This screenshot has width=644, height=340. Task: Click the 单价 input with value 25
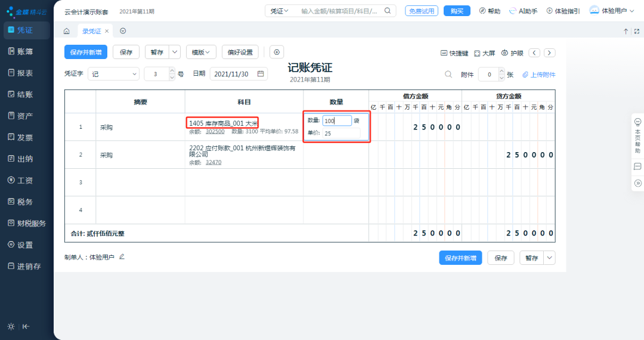coord(341,133)
